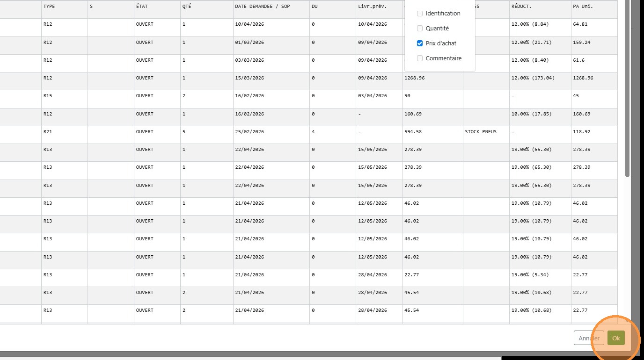644x360 pixels.
Task: Select the R15 type cell
Action: [x=65, y=96]
